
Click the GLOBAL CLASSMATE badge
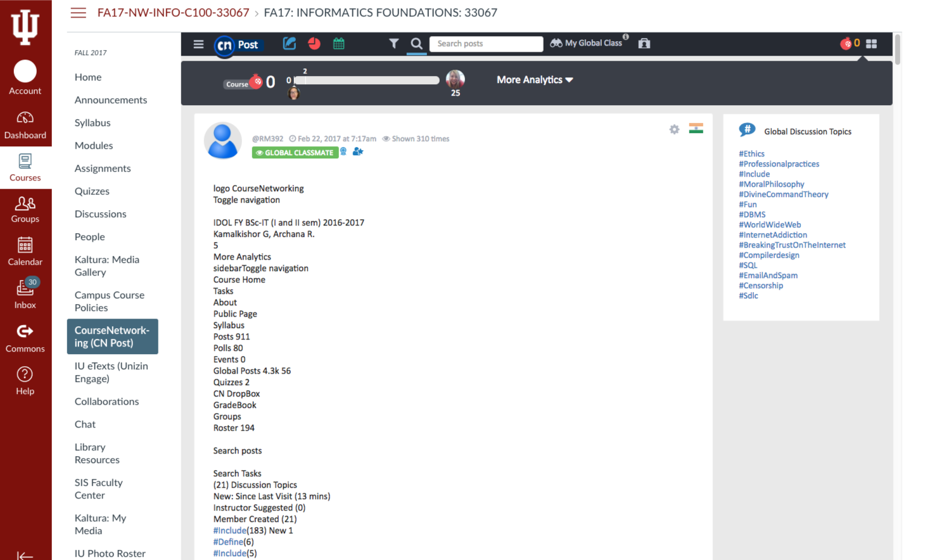[295, 153]
